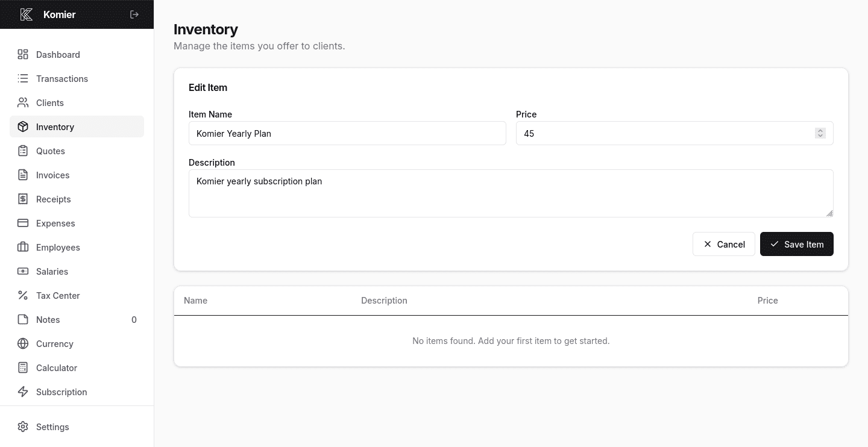The width and height of the screenshot is (868, 447).
Task: Navigate to the Quotes section
Action: click(x=50, y=151)
